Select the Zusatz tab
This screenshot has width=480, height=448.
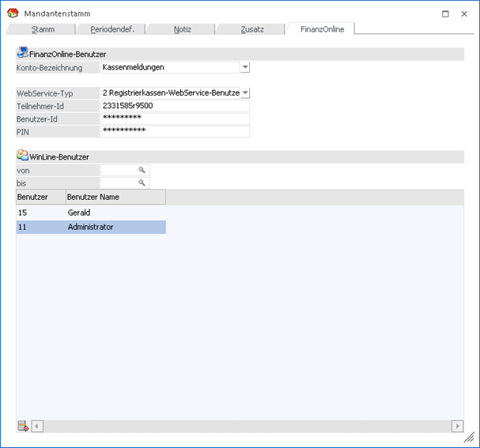pyautogui.click(x=251, y=29)
